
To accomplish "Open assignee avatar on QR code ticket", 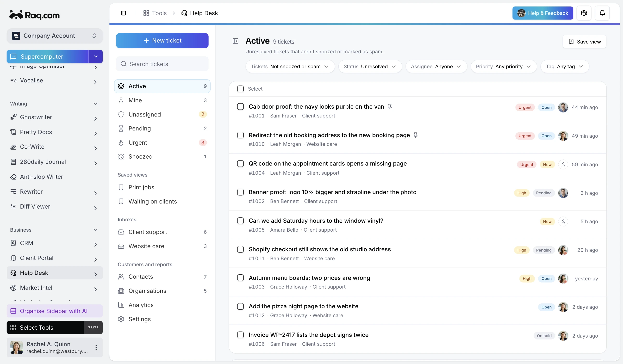I will 563,164.
